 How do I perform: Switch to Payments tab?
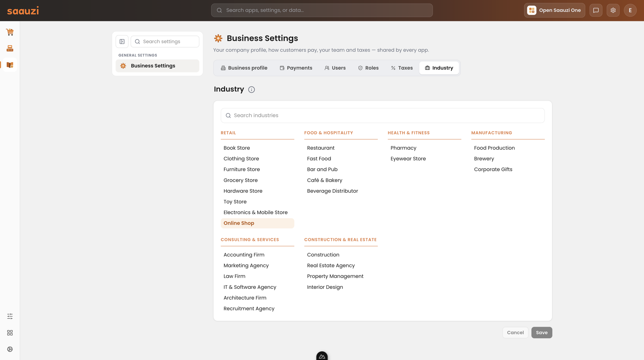point(296,68)
